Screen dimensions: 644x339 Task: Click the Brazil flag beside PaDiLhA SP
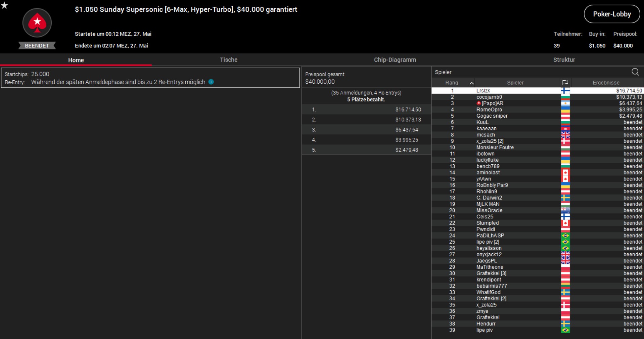pos(565,236)
